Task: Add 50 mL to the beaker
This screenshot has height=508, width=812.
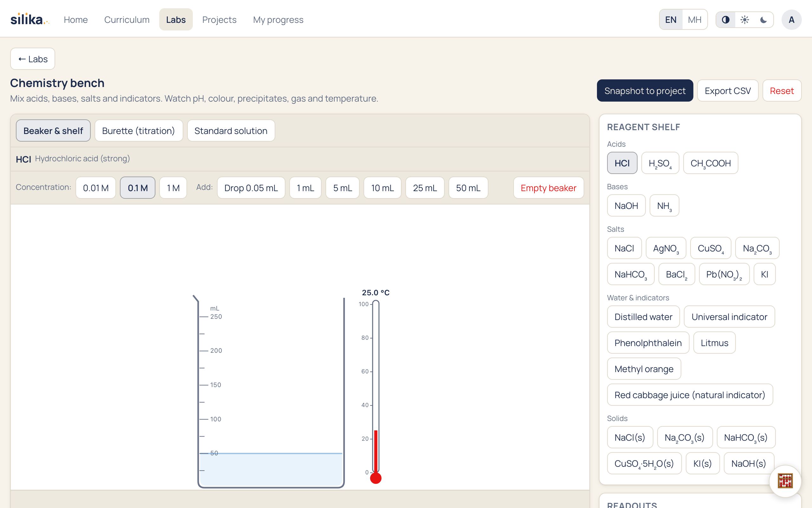Action: click(468, 188)
